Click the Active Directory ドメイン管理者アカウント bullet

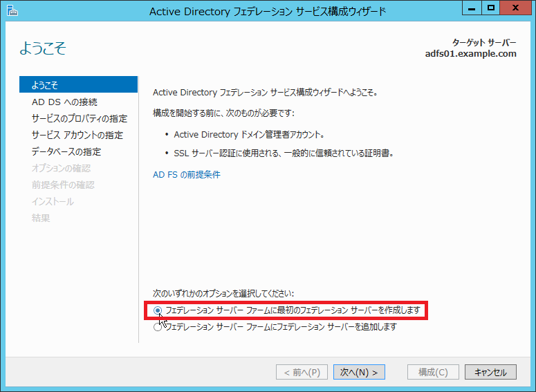[249, 135]
